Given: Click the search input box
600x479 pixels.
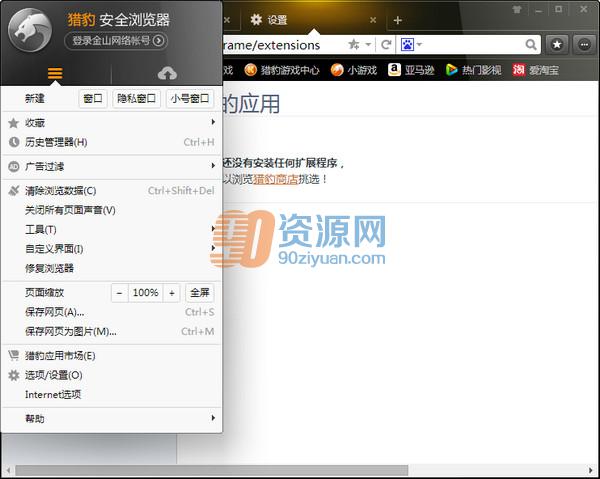Looking at the screenshot, I should pos(474,45).
